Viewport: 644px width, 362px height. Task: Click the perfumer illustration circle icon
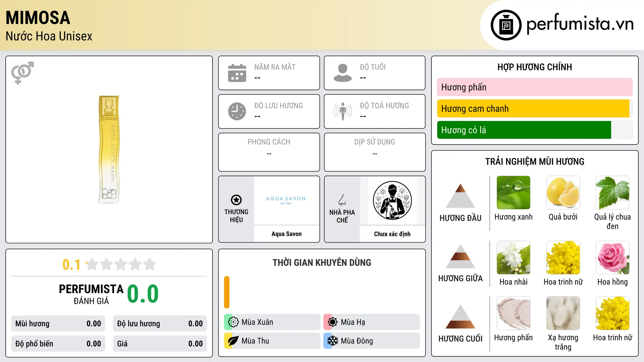click(392, 200)
